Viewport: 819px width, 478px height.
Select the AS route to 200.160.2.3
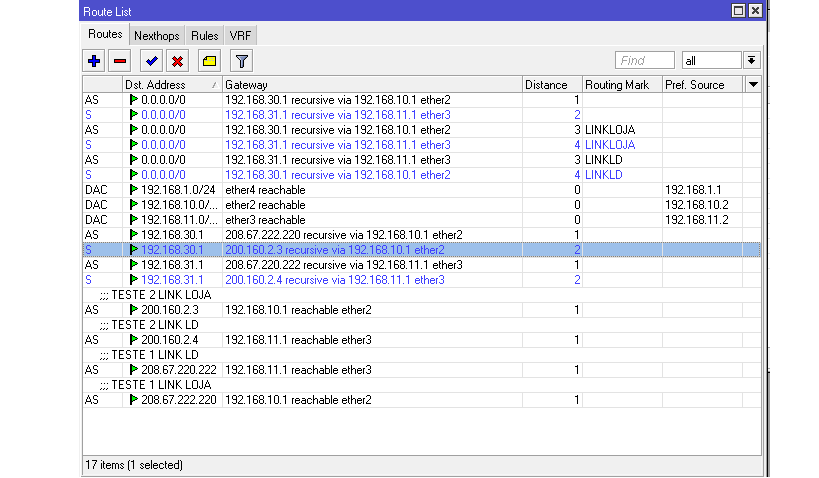(421, 310)
